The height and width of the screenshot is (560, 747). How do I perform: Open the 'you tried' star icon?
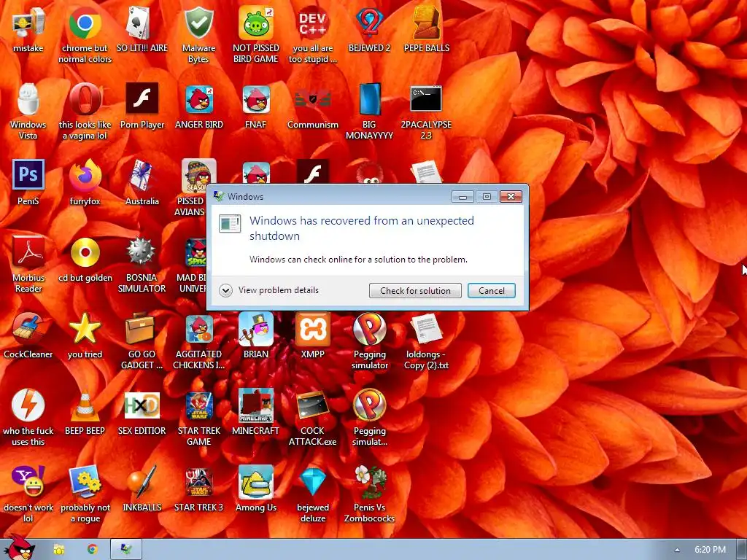(x=85, y=329)
